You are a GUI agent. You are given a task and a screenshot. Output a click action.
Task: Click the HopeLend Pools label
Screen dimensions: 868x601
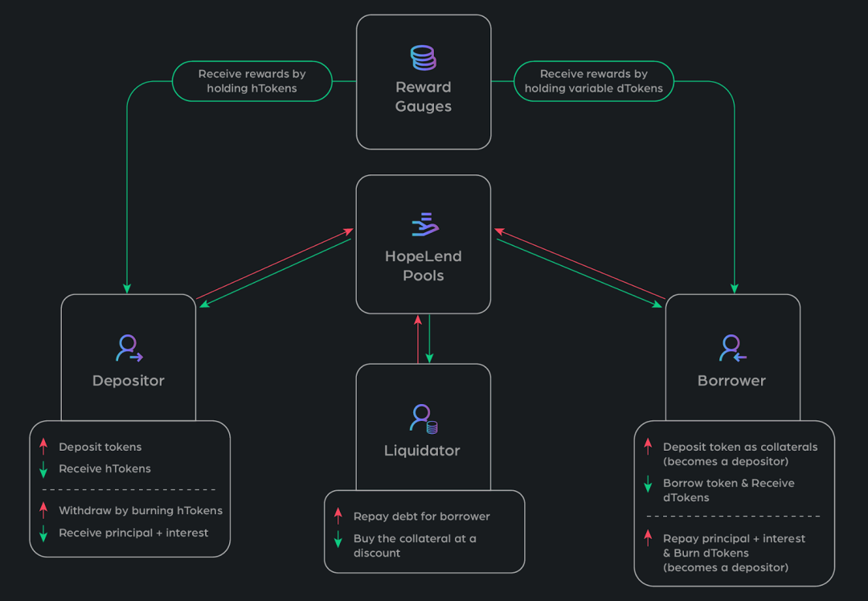(424, 266)
